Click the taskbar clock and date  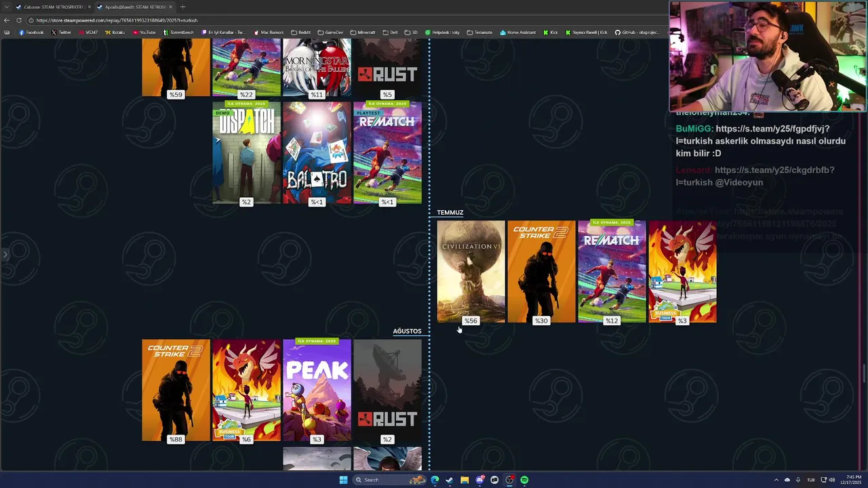click(851, 480)
